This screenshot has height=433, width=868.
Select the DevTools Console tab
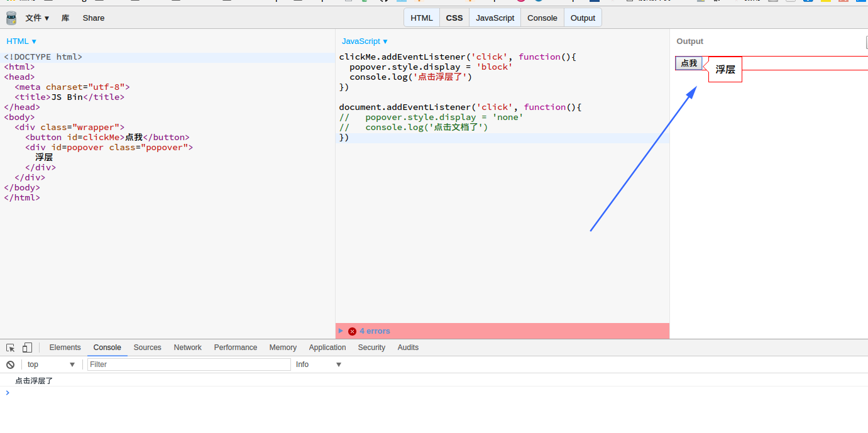tap(107, 348)
